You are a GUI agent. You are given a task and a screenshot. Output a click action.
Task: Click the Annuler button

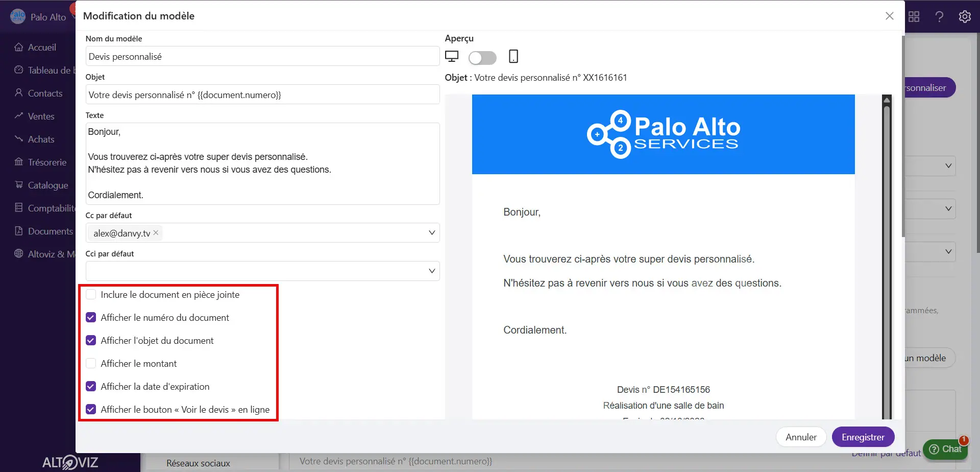pyautogui.click(x=801, y=437)
